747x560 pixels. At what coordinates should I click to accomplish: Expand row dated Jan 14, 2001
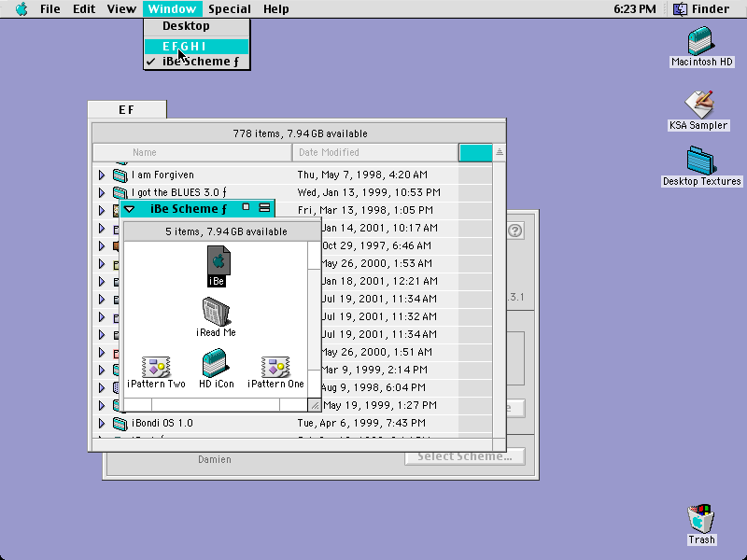(102, 228)
